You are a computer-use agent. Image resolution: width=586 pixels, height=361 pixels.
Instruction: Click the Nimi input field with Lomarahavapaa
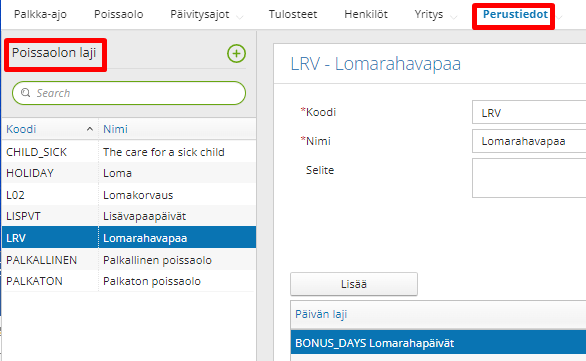pyautogui.click(x=529, y=141)
